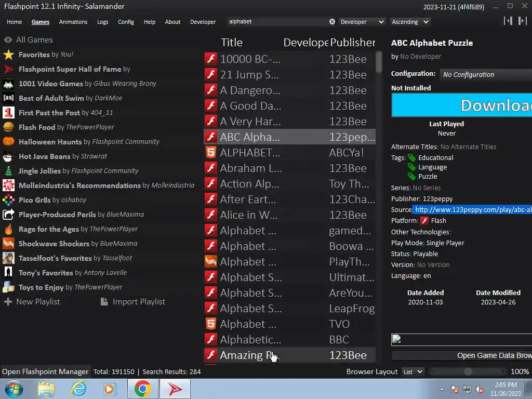Select Rage for the Ages flame icon

tap(8, 229)
